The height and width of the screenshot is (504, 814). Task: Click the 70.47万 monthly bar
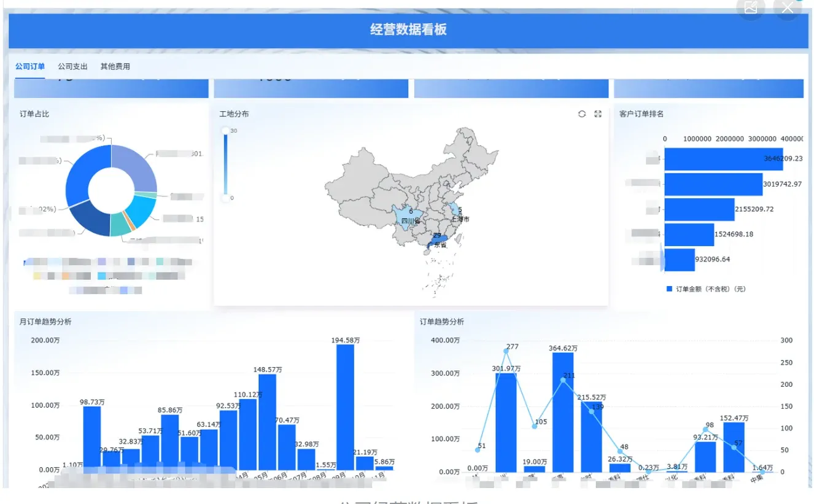click(x=287, y=447)
